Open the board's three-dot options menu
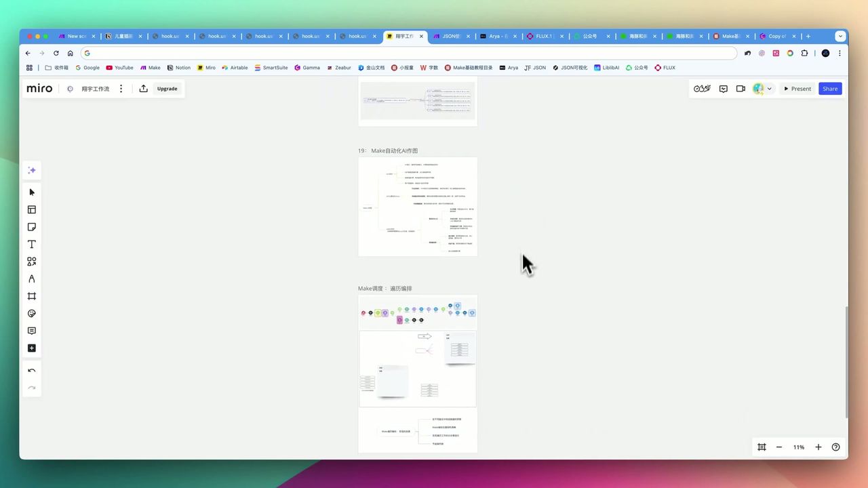The height and width of the screenshot is (488, 868). pyautogui.click(x=121, y=89)
